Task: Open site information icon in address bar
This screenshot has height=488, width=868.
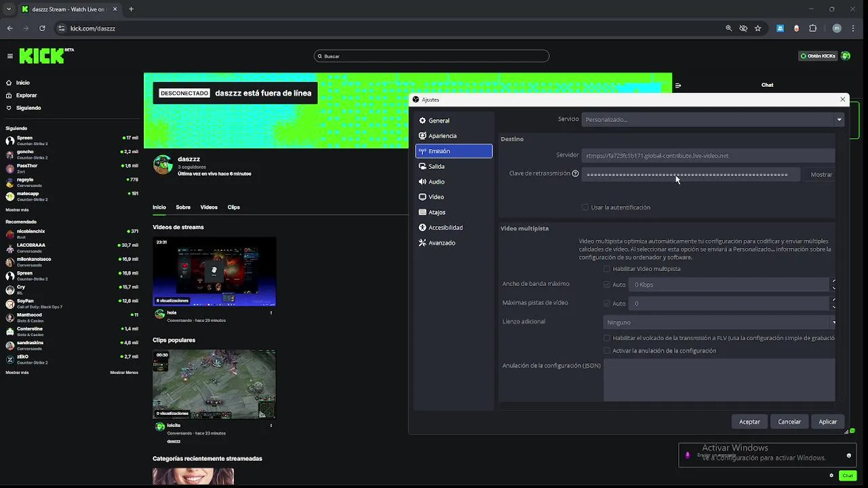Action: tap(61, 28)
